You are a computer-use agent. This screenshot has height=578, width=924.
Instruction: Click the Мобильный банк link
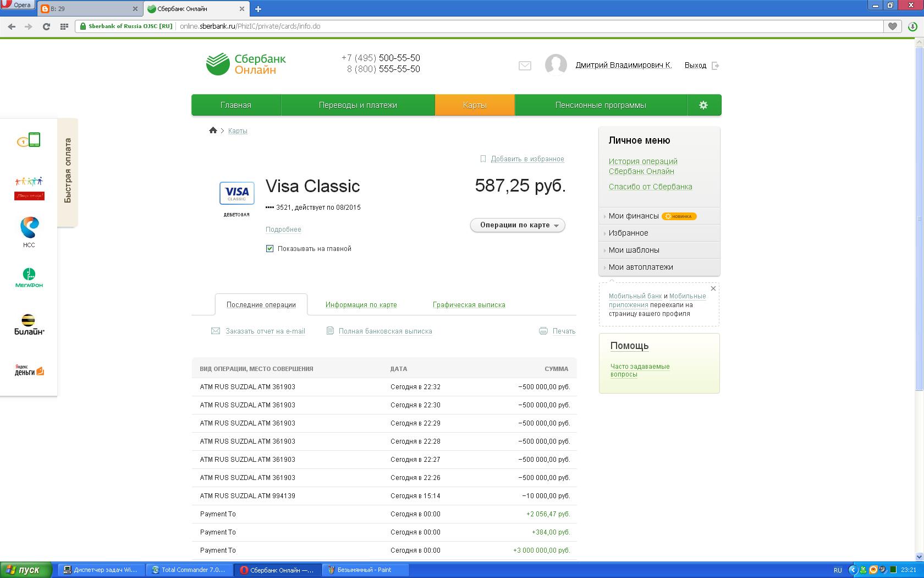pos(635,296)
